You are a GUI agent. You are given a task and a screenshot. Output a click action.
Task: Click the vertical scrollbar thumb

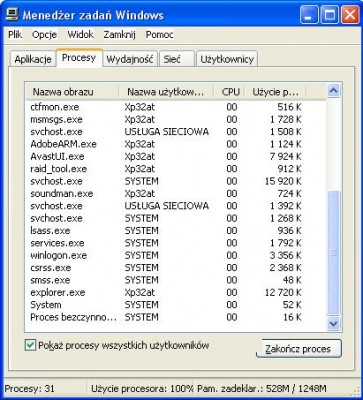333,253
